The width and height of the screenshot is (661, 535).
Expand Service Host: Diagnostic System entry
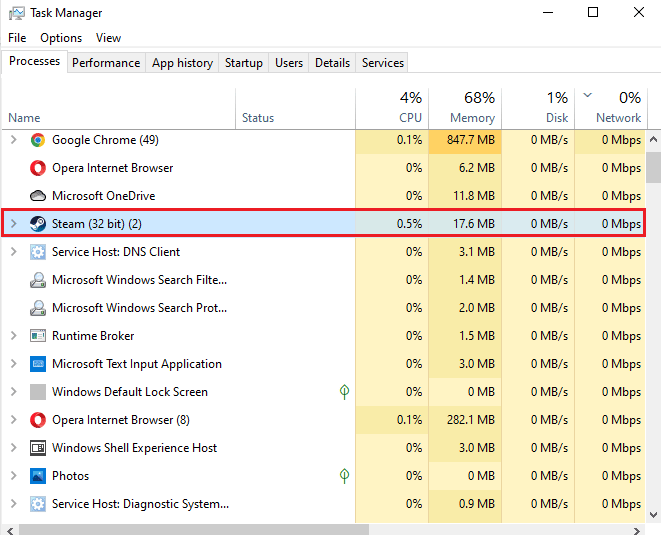13,503
